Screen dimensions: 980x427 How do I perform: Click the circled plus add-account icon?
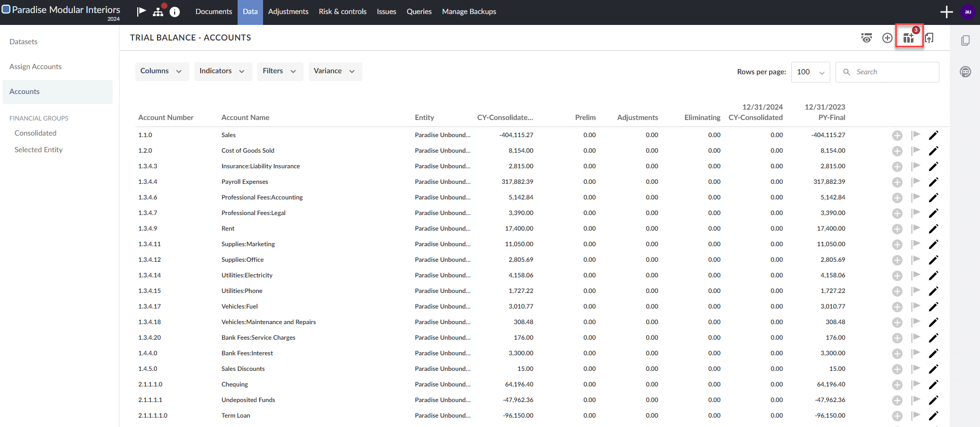coord(887,38)
